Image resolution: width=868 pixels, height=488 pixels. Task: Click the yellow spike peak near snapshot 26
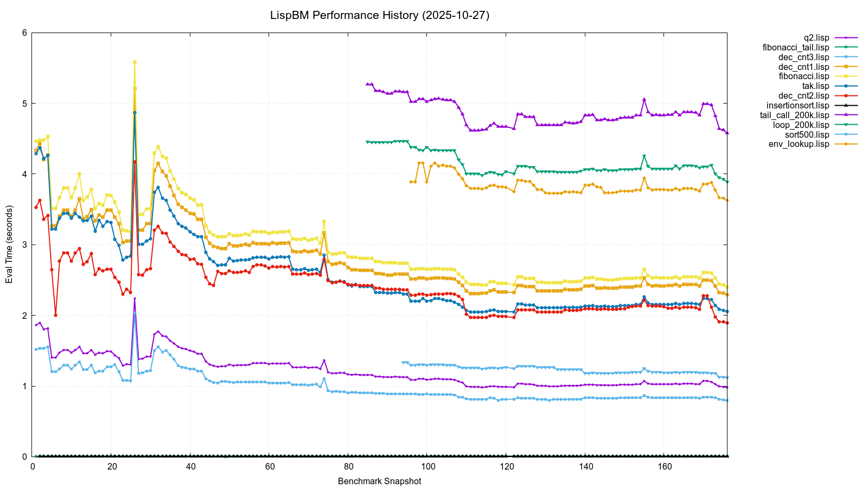point(134,62)
